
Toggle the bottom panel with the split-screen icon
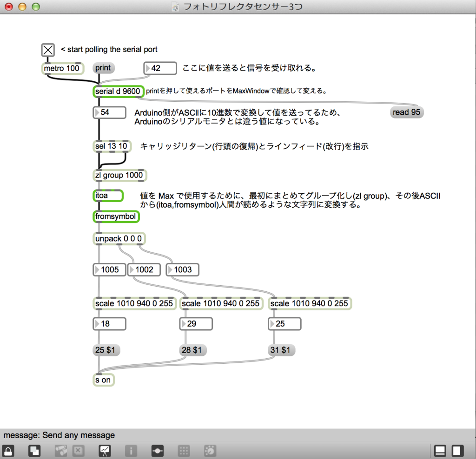440,450
